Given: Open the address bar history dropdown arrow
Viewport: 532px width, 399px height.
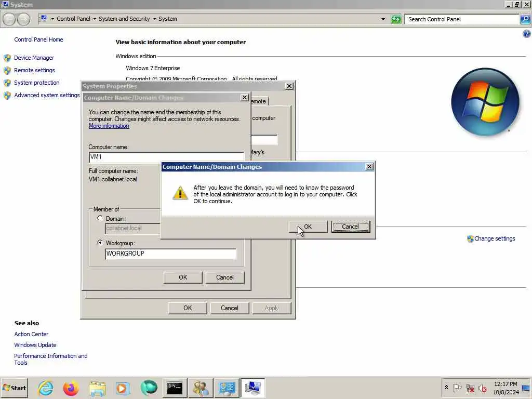Looking at the screenshot, I should point(383,19).
